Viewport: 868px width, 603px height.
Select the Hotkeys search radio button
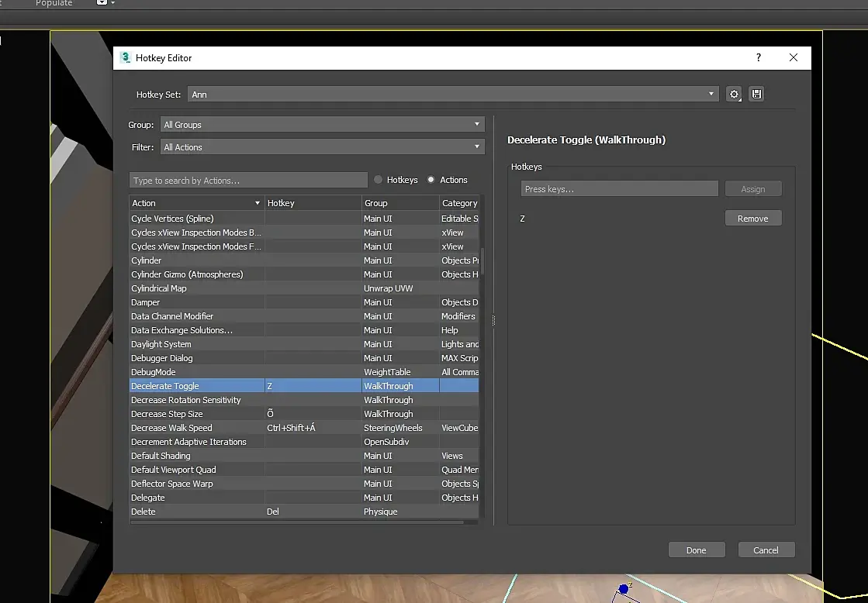click(x=379, y=180)
